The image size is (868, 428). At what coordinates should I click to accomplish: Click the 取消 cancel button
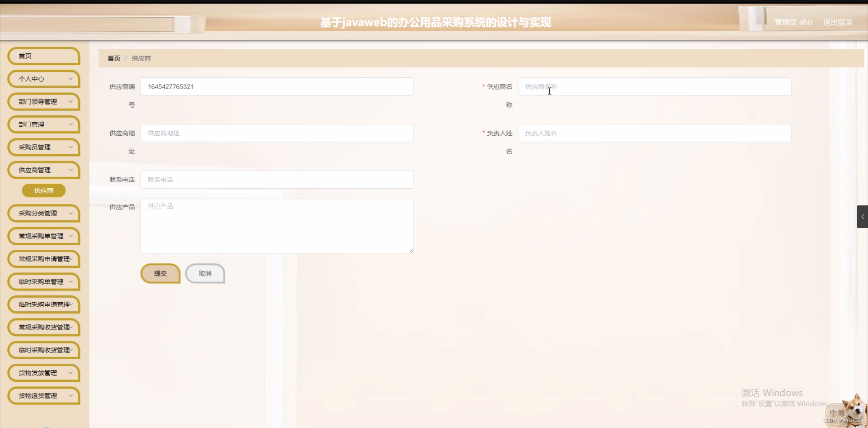(x=205, y=273)
